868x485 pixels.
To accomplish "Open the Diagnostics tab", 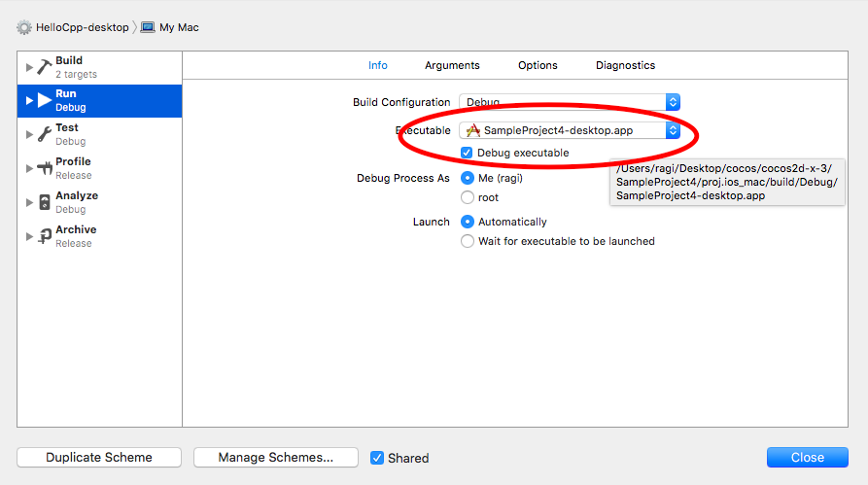I will [x=625, y=65].
